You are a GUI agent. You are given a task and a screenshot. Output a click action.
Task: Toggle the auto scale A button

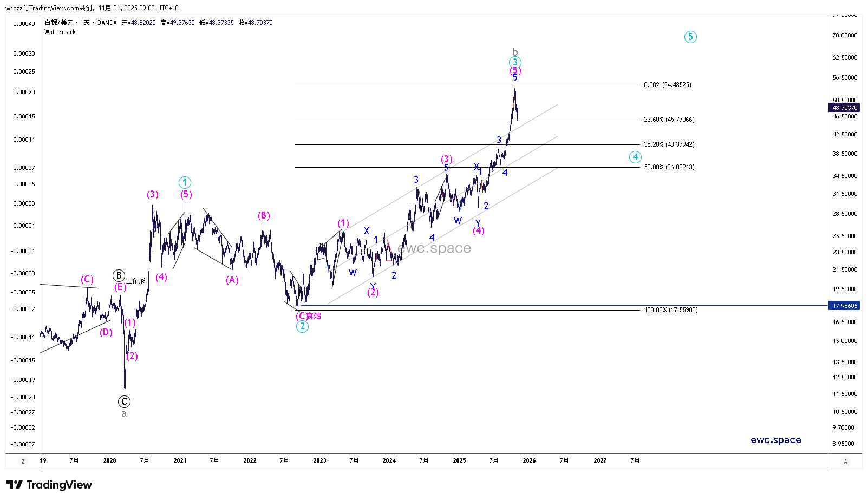pyautogui.click(x=845, y=462)
